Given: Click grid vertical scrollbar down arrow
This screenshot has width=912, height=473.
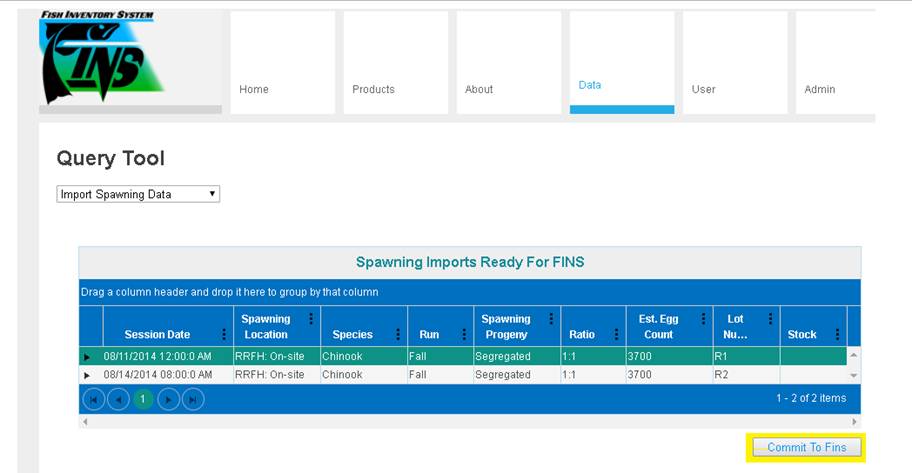Looking at the screenshot, I should click(x=854, y=375).
